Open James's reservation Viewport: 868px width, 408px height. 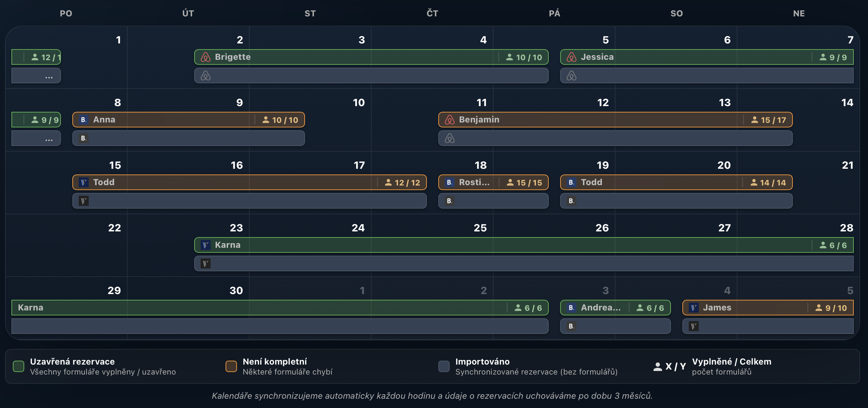pyautogui.click(x=768, y=308)
